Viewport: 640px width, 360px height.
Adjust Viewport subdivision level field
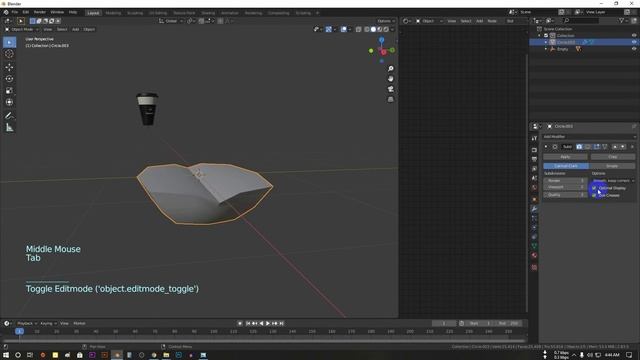coord(565,187)
